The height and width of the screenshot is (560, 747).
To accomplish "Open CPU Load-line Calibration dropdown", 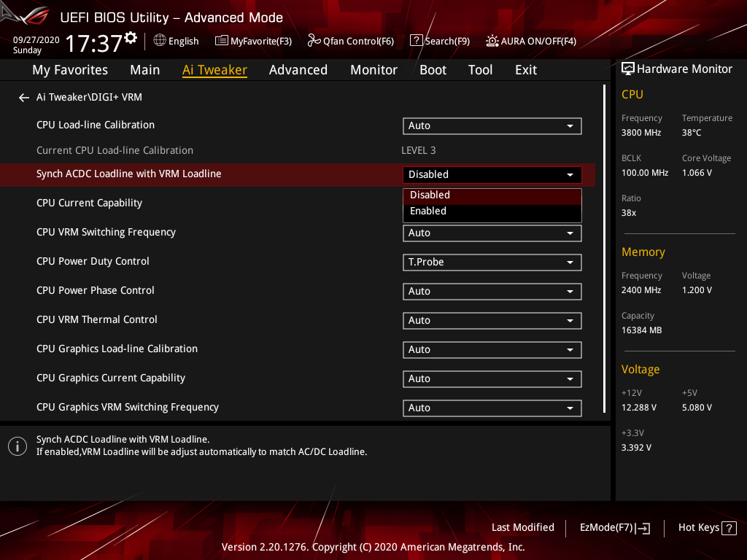I will [x=492, y=126].
